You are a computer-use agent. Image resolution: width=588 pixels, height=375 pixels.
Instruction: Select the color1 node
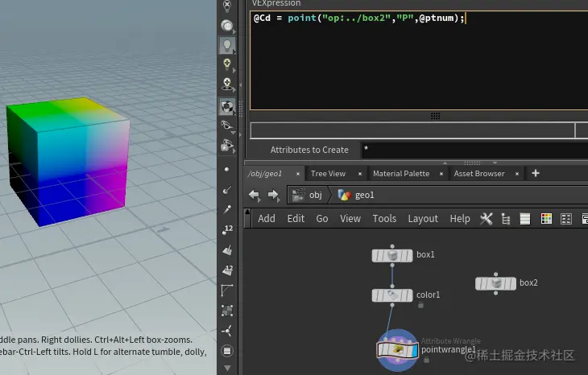pos(392,295)
